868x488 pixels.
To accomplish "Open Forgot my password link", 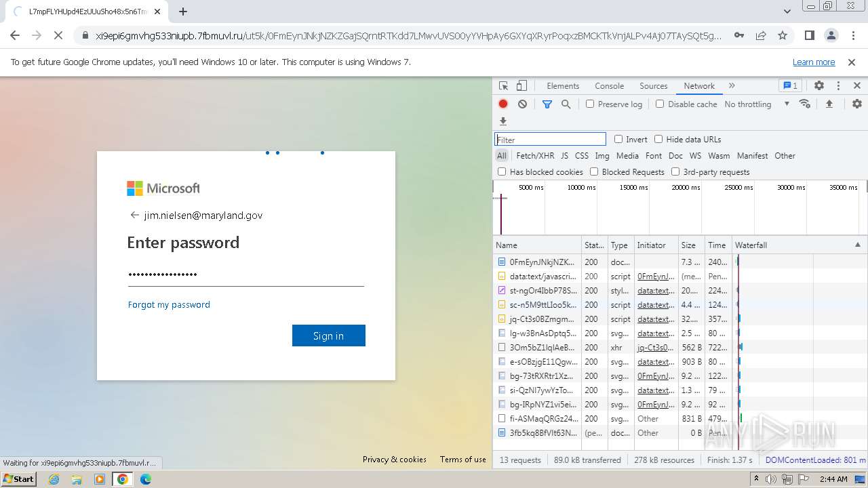I will [169, 305].
